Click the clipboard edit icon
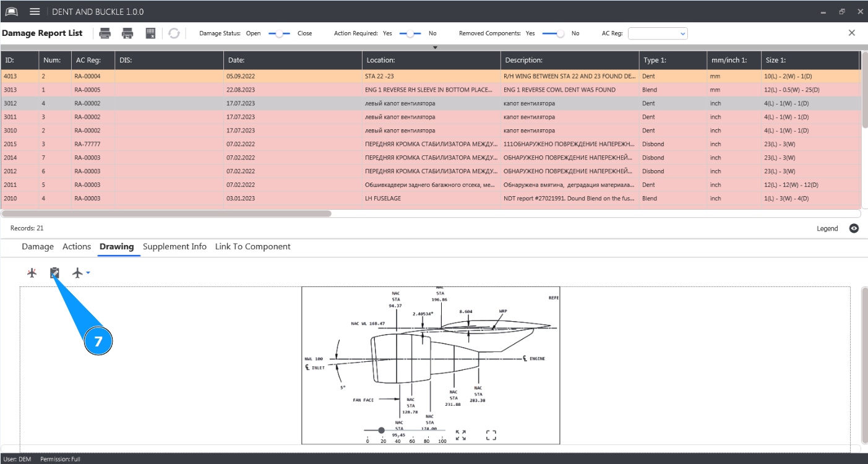 pyautogui.click(x=54, y=273)
